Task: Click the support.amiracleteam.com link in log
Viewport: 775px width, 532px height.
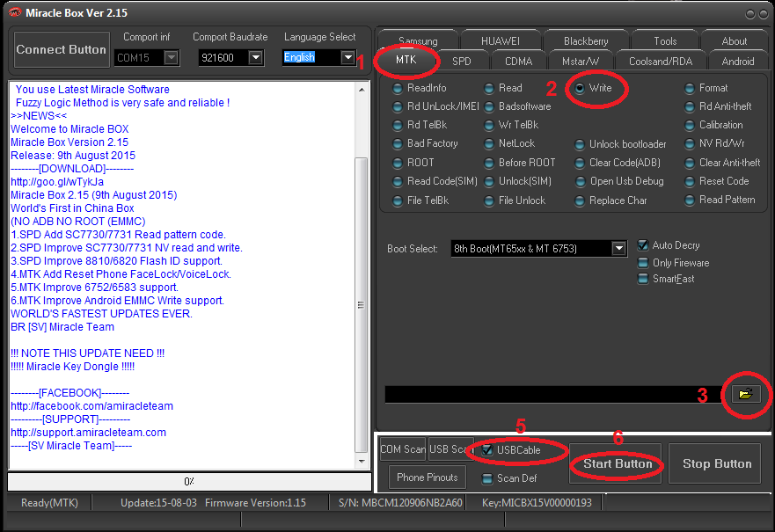Action: (x=89, y=433)
